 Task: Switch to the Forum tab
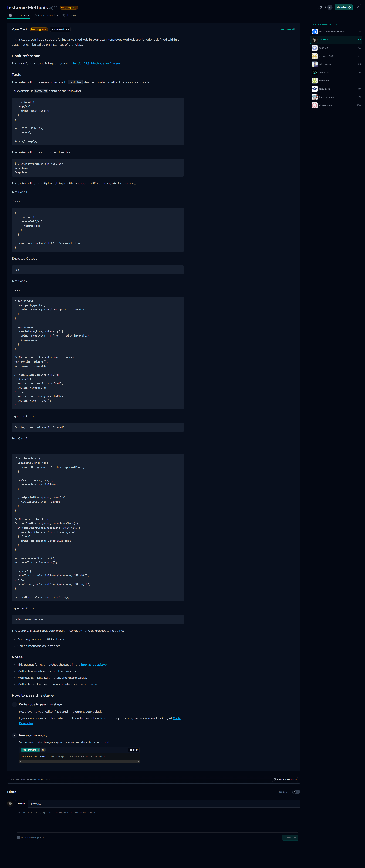coord(69,15)
